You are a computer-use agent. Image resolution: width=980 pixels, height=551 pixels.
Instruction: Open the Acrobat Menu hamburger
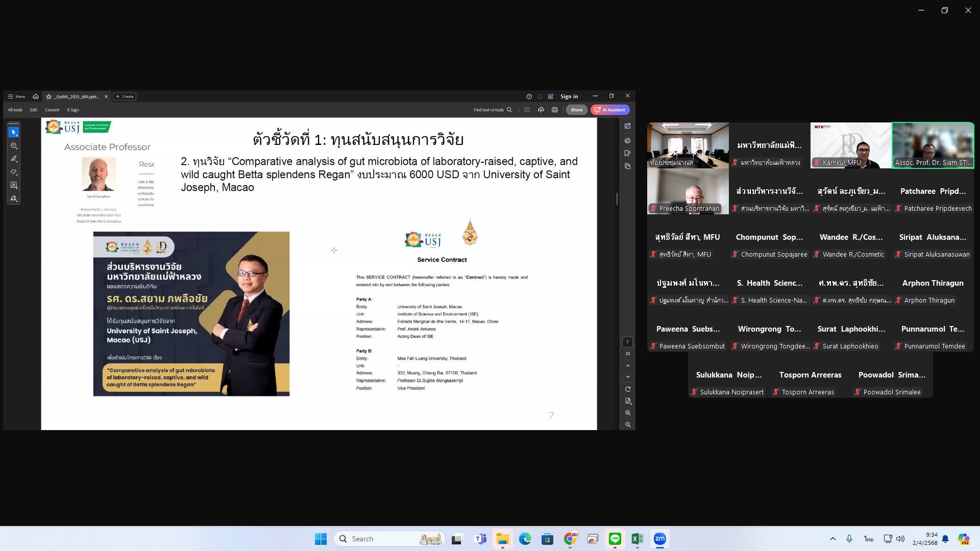coord(16,96)
